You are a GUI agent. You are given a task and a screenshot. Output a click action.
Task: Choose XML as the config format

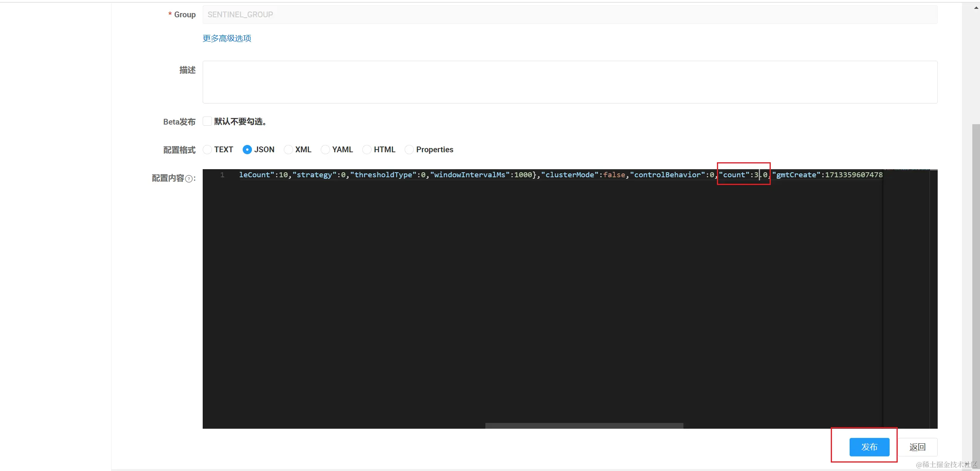click(x=288, y=150)
